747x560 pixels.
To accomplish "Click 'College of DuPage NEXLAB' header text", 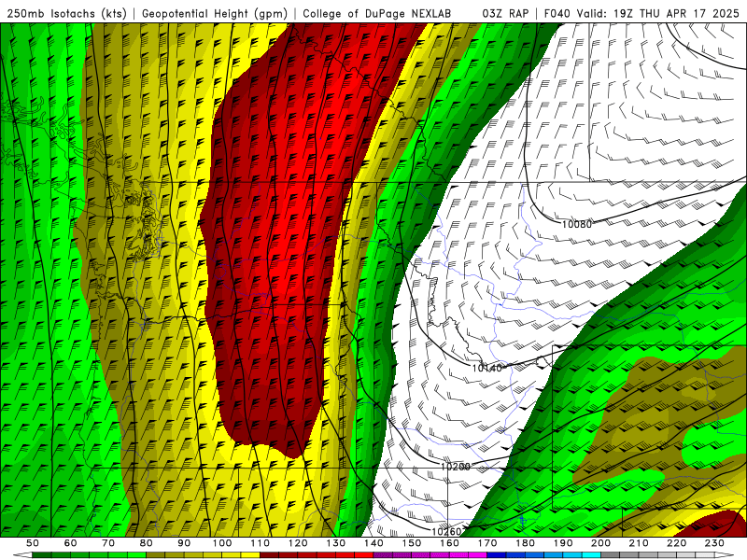I will (376, 14).
